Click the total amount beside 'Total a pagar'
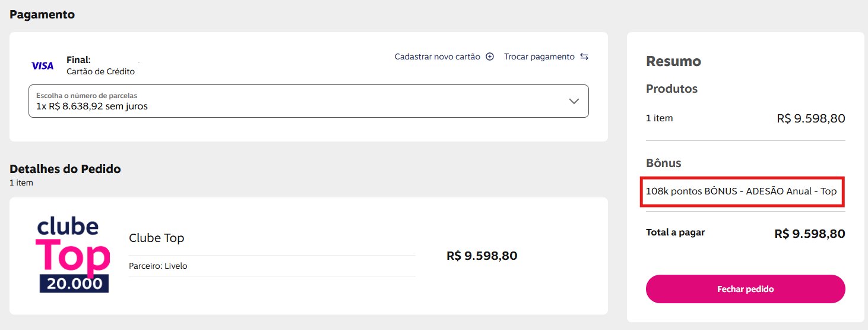 click(809, 234)
